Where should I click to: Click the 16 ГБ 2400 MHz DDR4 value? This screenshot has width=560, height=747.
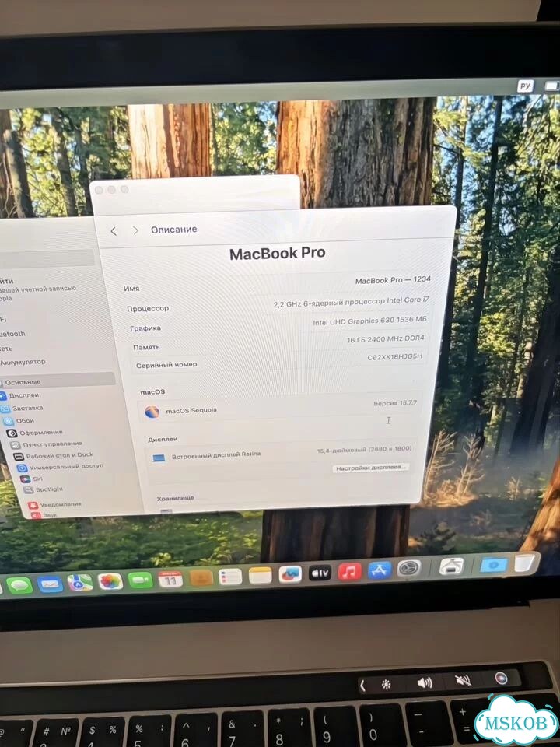(386, 339)
